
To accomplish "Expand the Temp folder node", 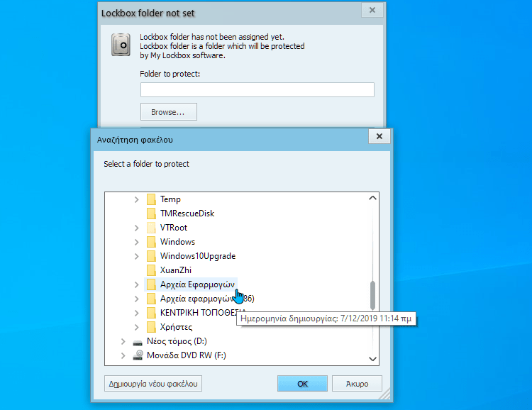I will pos(136,199).
